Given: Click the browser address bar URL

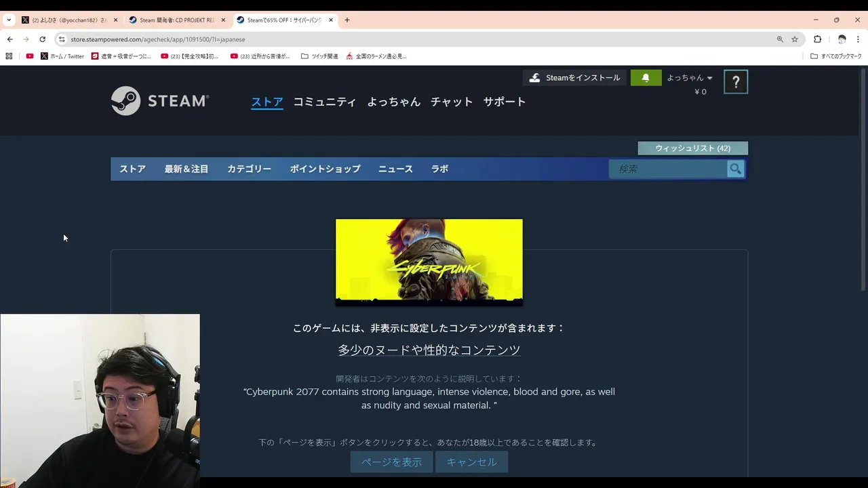Looking at the screenshot, I should pos(158,39).
